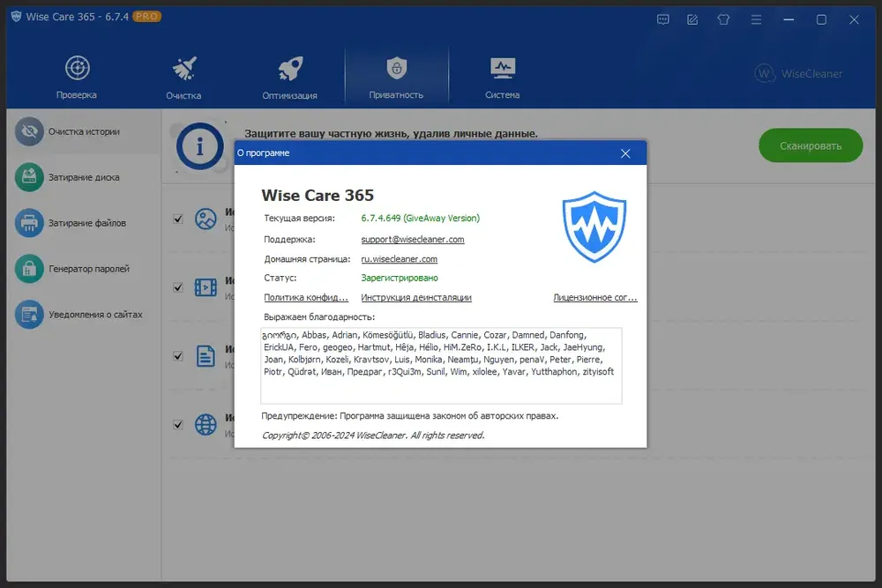Click the WiseCleaner logo in header

pos(798,74)
